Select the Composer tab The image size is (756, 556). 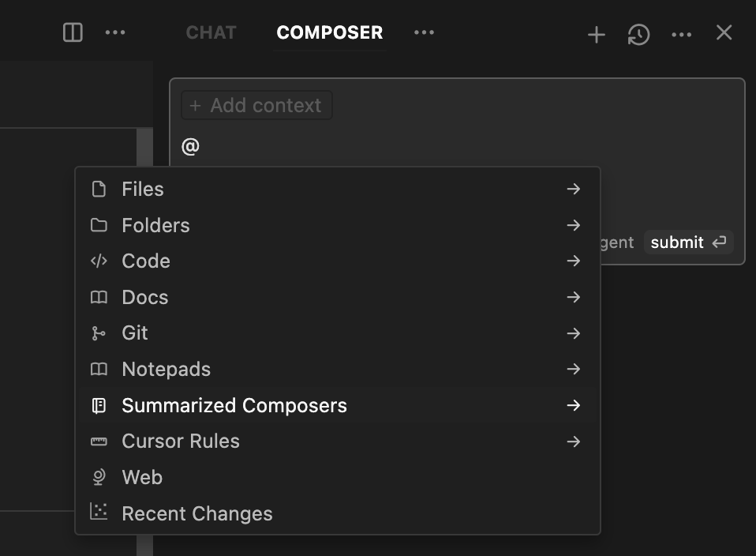click(329, 33)
